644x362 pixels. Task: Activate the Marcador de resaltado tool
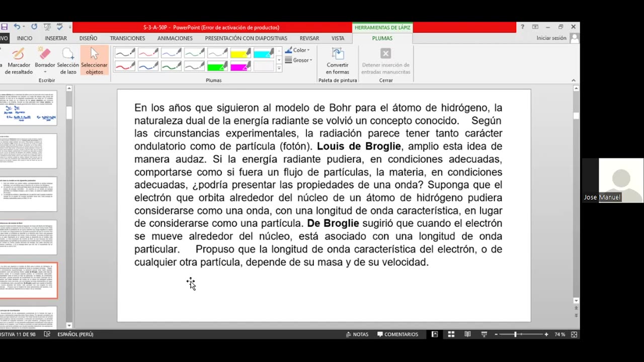[19, 61]
